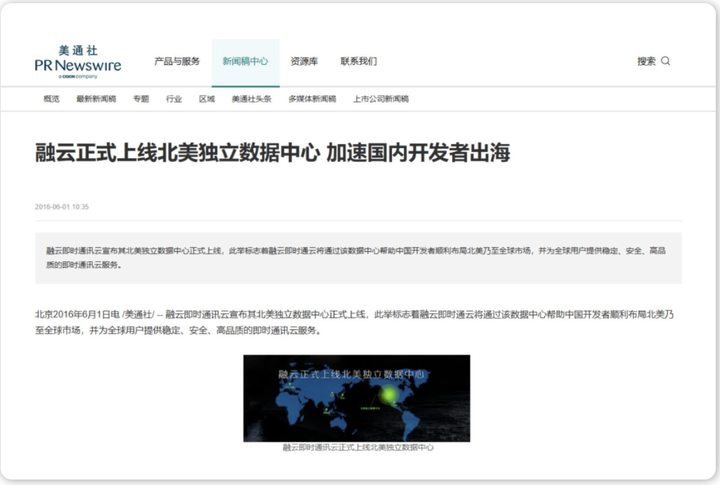The height and width of the screenshot is (485, 720).
Task: Click the publish date 2016-06-01 10:35
Action: (x=62, y=207)
